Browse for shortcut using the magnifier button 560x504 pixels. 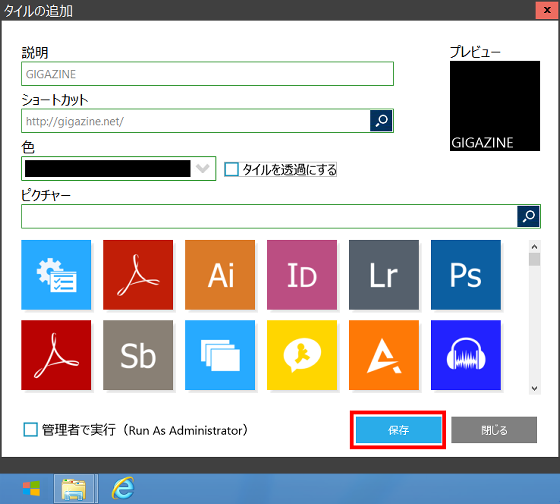pyautogui.click(x=381, y=121)
